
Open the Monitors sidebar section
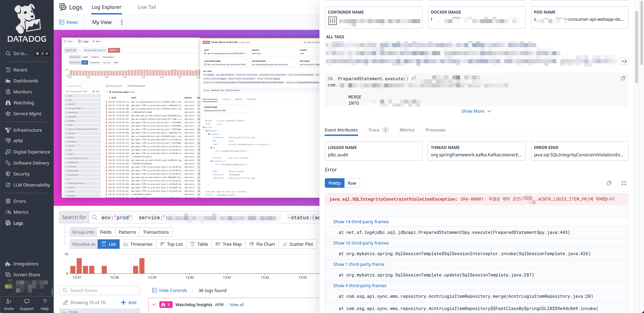click(x=22, y=92)
